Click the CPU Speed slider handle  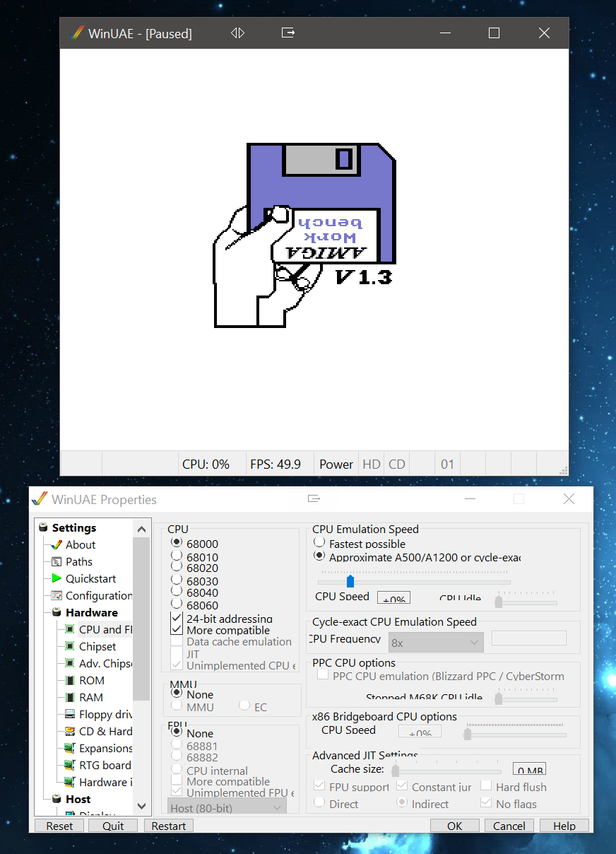click(x=350, y=581)
